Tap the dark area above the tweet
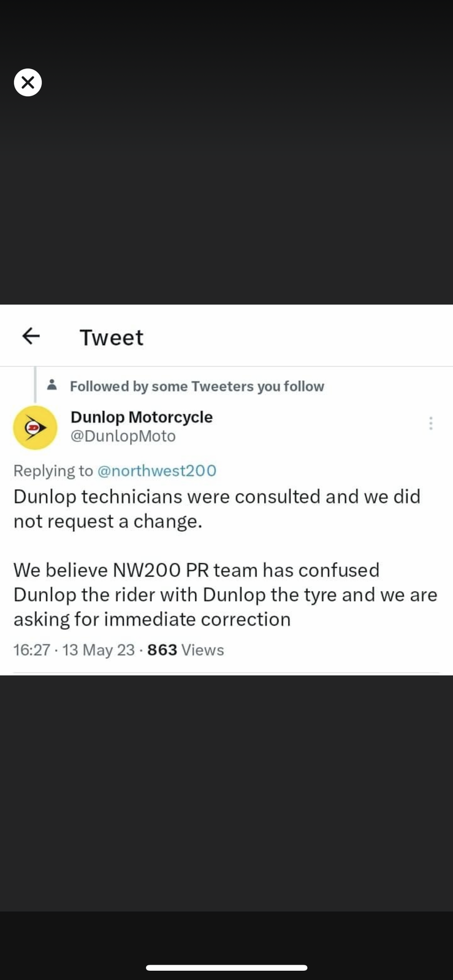453x980 pixels. [x=226, y=196]
